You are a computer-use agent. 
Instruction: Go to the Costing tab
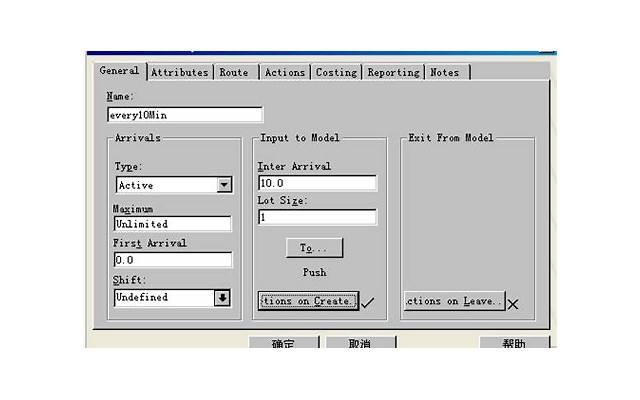coord(337,72)
